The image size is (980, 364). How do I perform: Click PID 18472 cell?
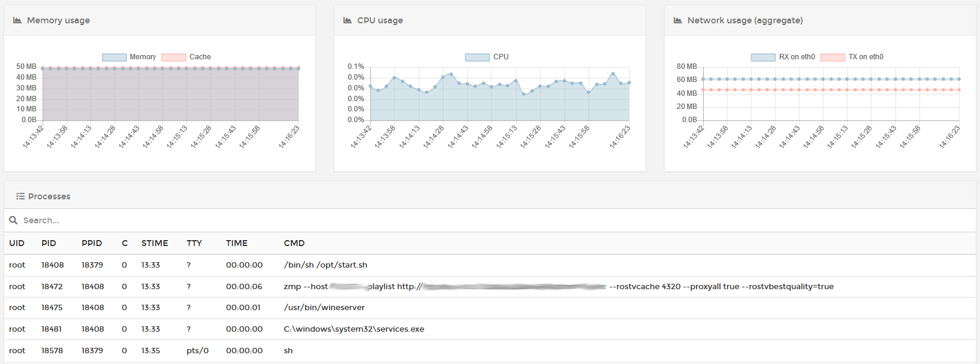tap(52, 286)
